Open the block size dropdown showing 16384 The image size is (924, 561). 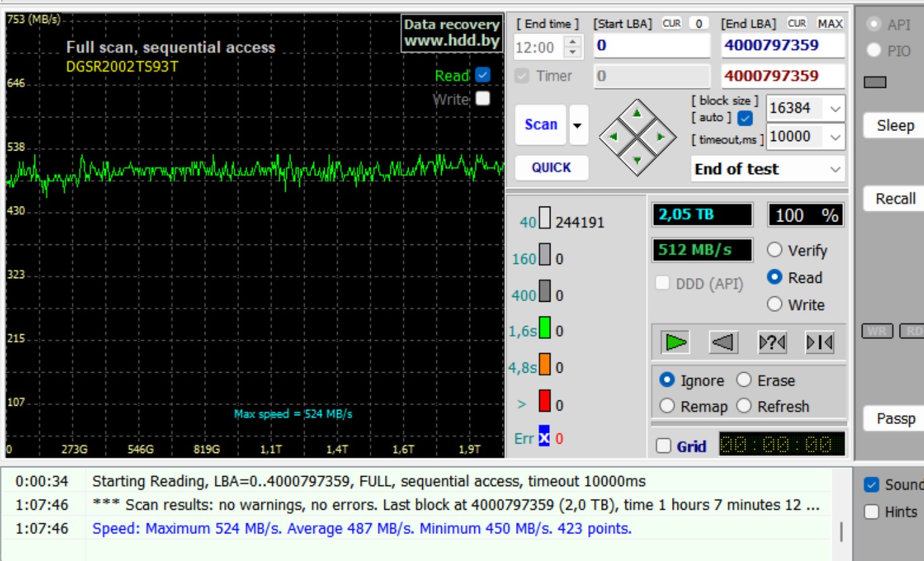(836, 108)
